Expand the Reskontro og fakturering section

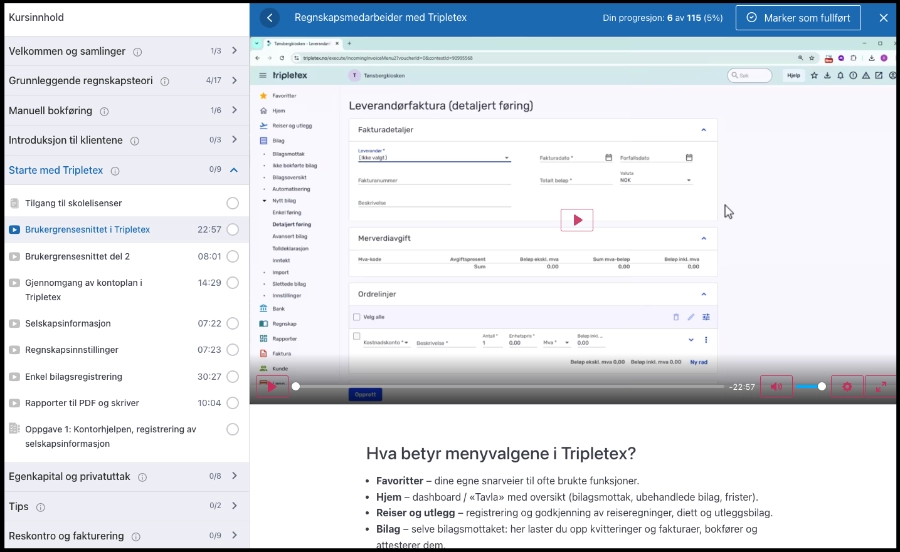tap(234, 536)
